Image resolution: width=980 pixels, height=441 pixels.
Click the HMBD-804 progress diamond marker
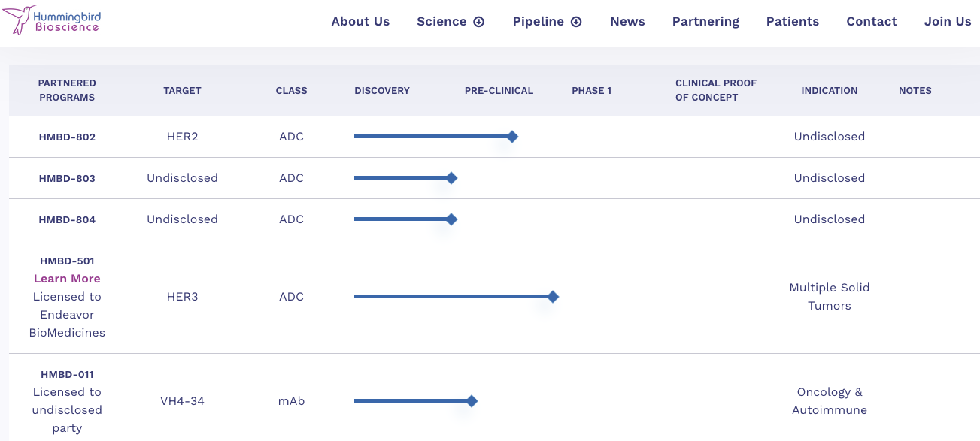[451, 219]
